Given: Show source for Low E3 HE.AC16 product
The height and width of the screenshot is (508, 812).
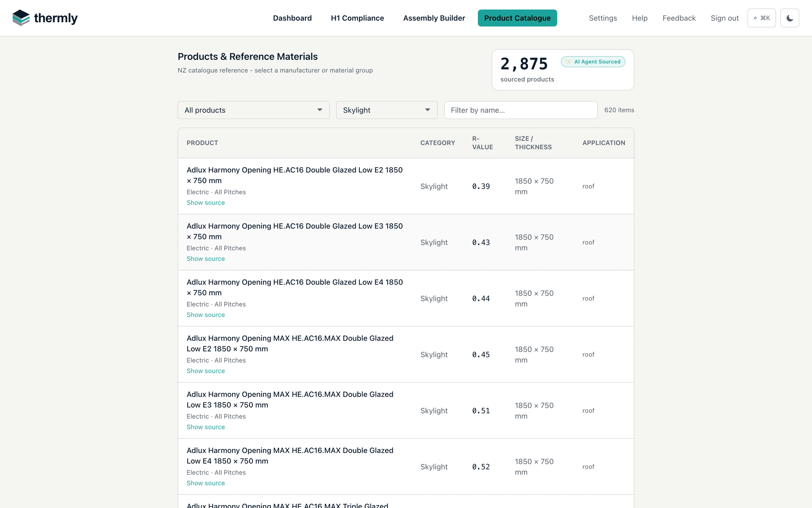Looking at the screenshot, I should (x=206, y=259).
